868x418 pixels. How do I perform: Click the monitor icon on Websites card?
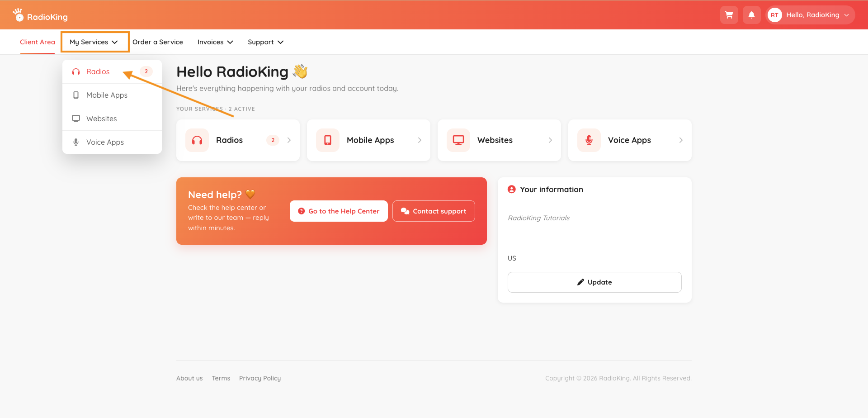(458, 140)
